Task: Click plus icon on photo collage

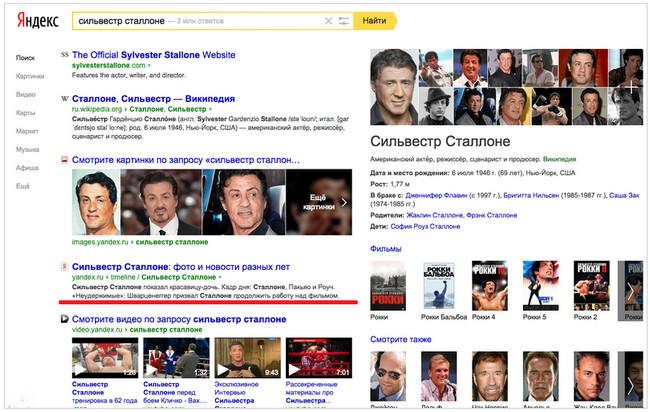Action: [631, 87]
